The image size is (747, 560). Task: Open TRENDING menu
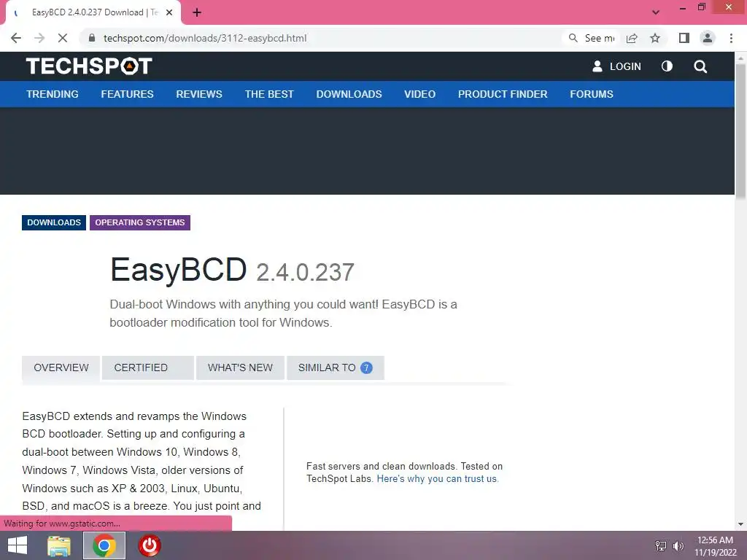point(53,94)
